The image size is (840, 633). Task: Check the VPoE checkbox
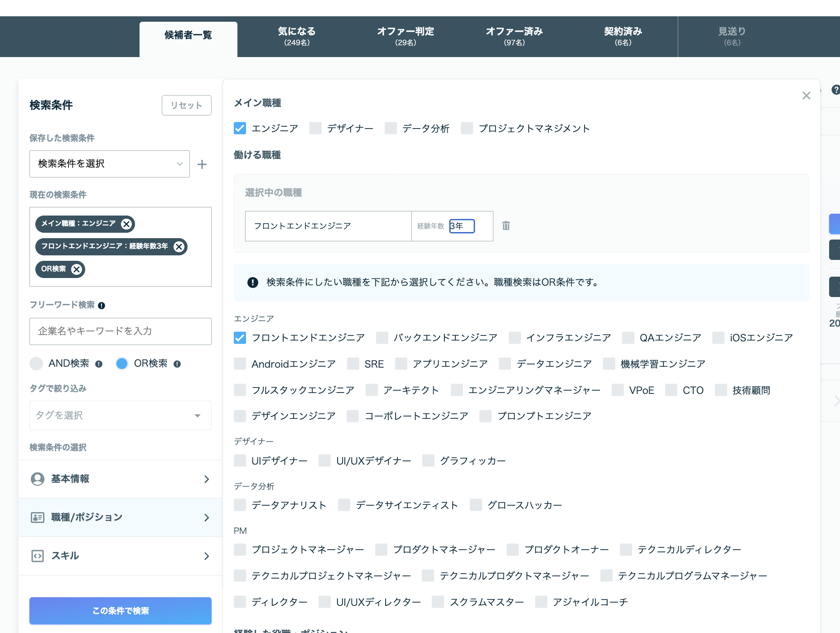click(x=618, y=390)
